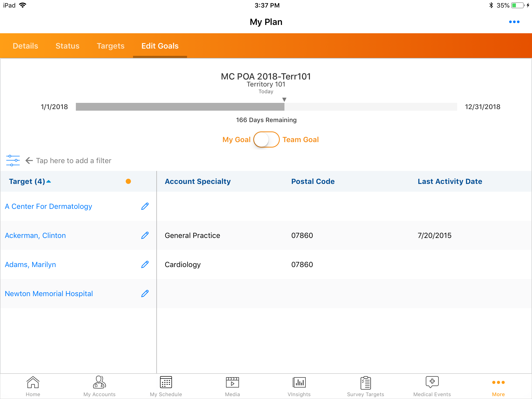Tap here to add a filter
The image size is (532, 399).
pyautogui.click(x=74, y=161)
